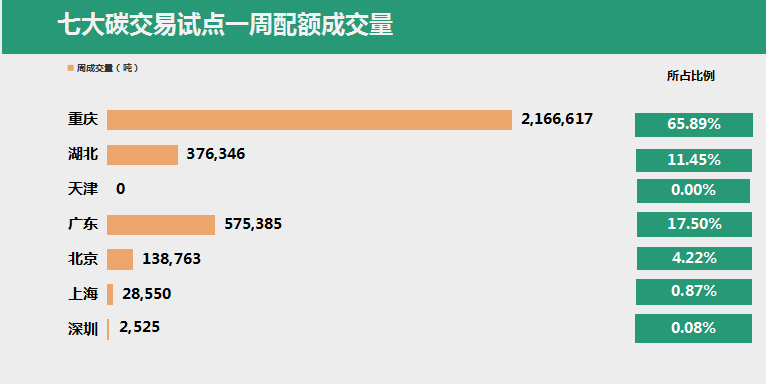Image resolution: width=767 pixels, height=385 pixels.
Task: Select the 0.00% green box
Action: (x=693, y=191)
